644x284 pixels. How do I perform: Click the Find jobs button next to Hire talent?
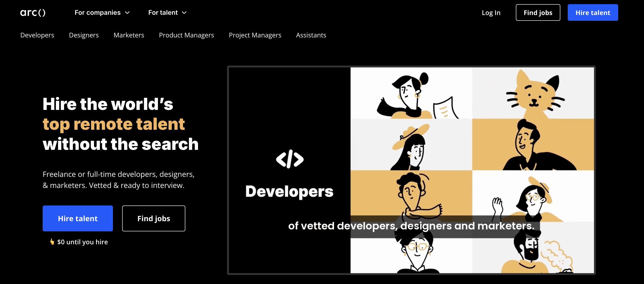[x=154, y=218]
